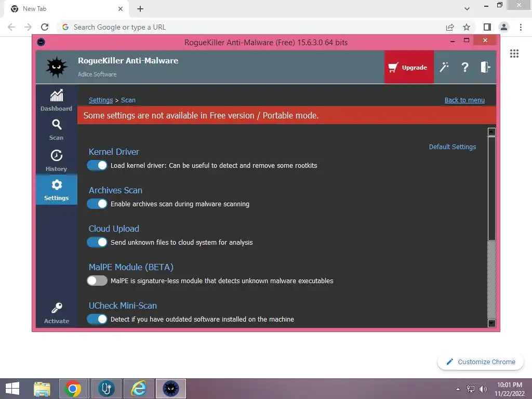
Task: Open Chrome tab search chevron
Action: tap(467, 9)
